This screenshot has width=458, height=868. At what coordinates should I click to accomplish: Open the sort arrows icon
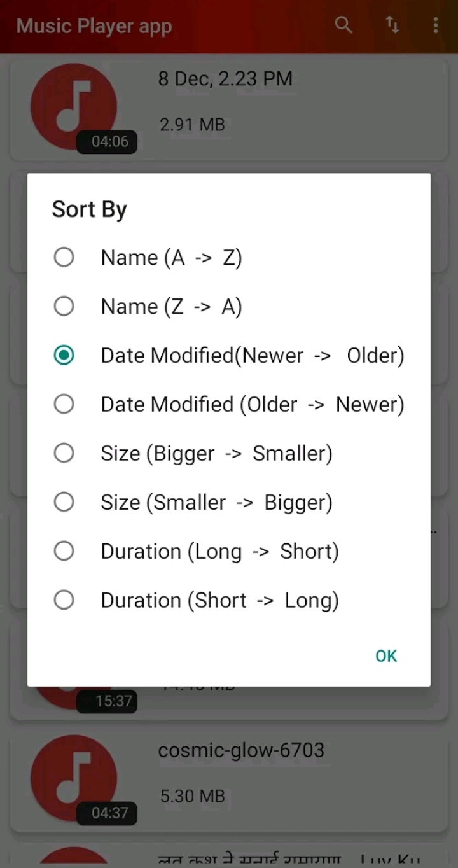pyautogui.click(x=392, y=25)
